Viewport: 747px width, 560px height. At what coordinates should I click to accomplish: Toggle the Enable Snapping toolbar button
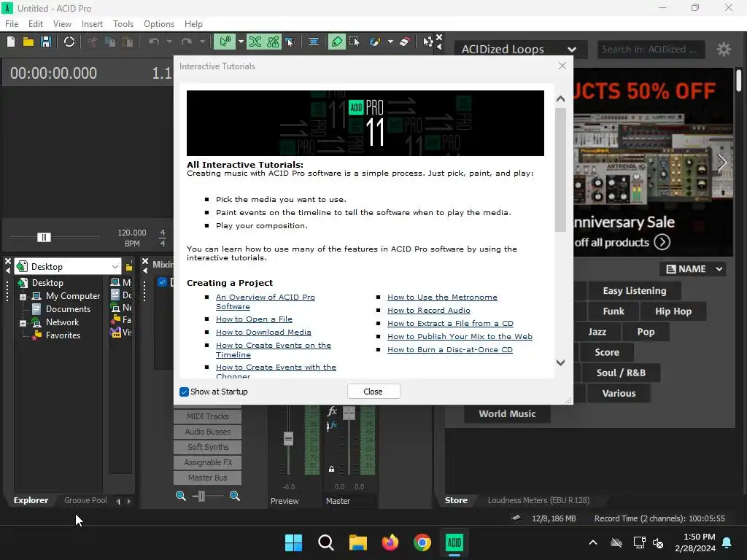click(x=225, y=42)
